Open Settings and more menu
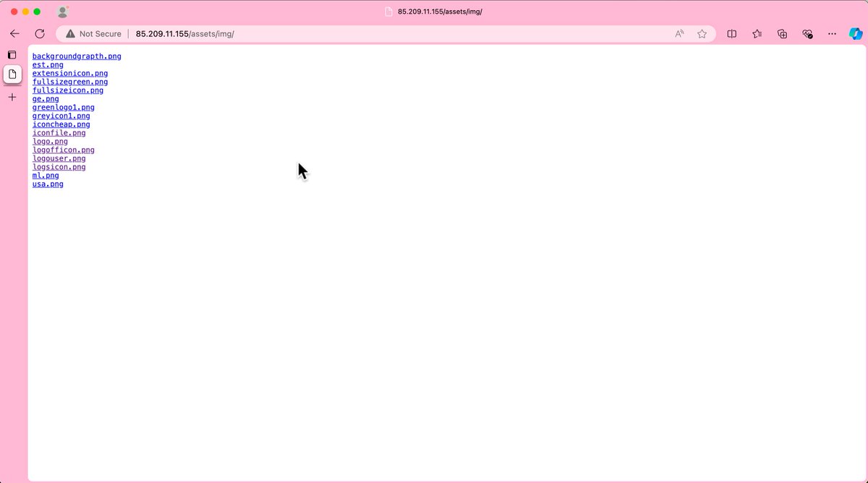This screenshot has height=483, width=868. [x=833, y=34]
